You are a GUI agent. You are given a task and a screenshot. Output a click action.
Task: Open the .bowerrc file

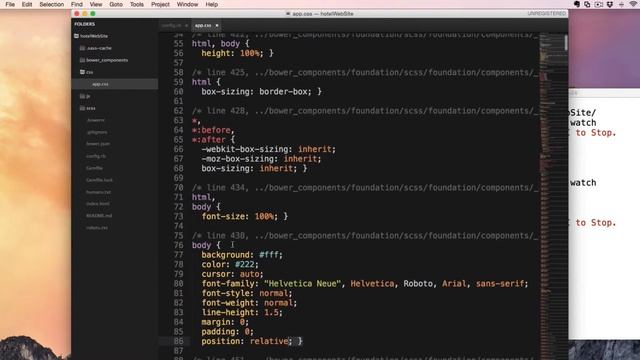[96, 120]
